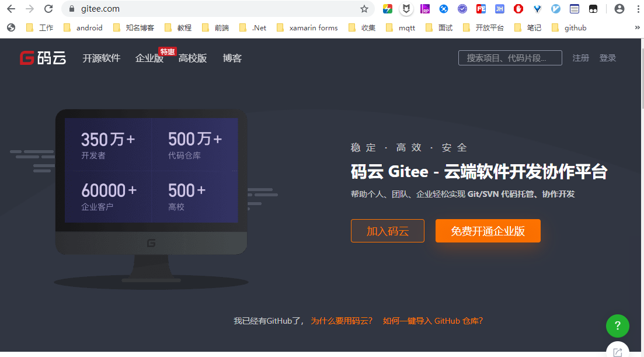This screenshot has width=644, height=357.
Task: Click the 350万+ 开发者 statistic
Action: click(x=108, y=145)
